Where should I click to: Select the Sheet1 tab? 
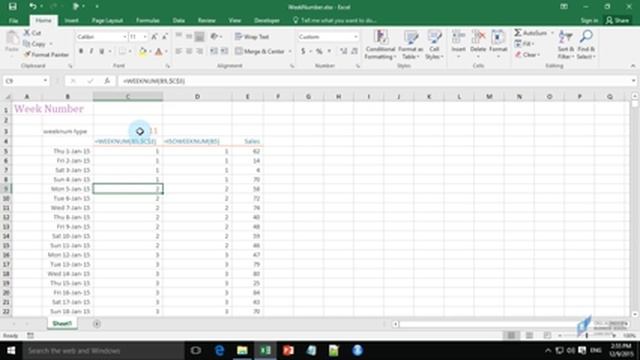pyautogui.click(x=62, y=324)
